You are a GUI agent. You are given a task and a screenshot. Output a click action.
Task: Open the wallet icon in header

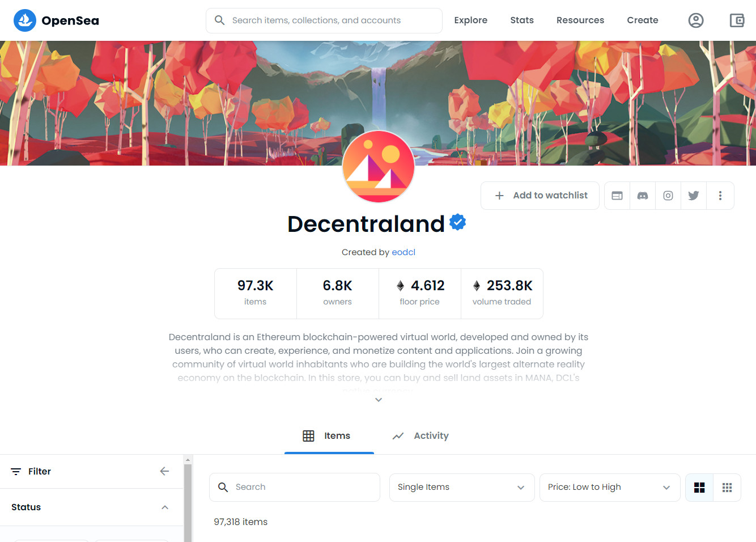737,20
